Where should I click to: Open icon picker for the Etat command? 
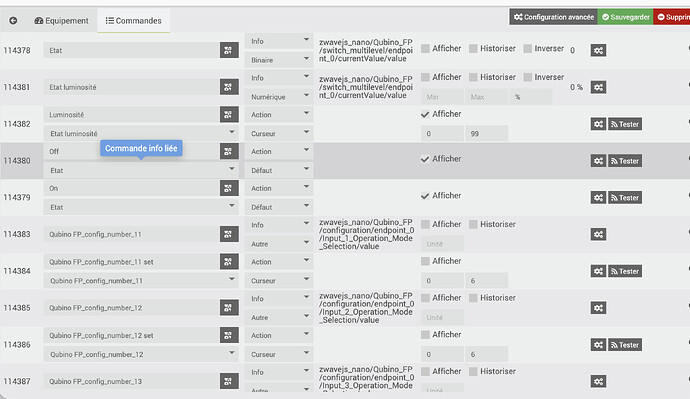point(229,50)
